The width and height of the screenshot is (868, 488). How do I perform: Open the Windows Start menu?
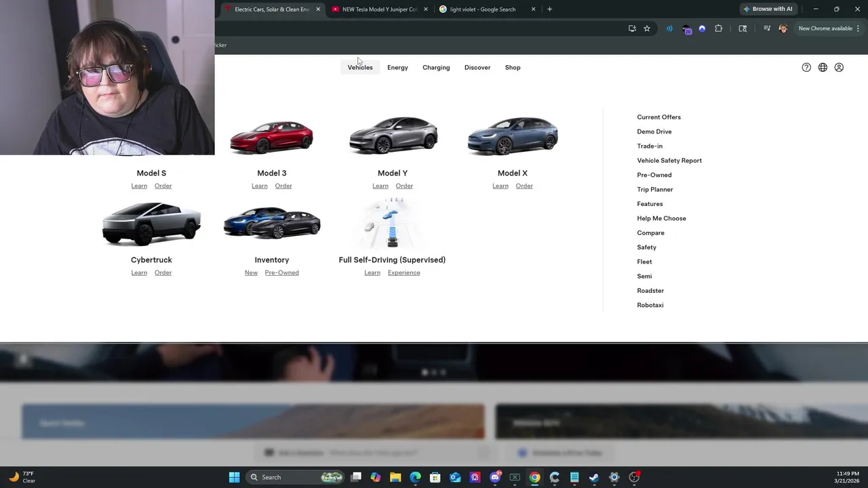coord(234,477)
